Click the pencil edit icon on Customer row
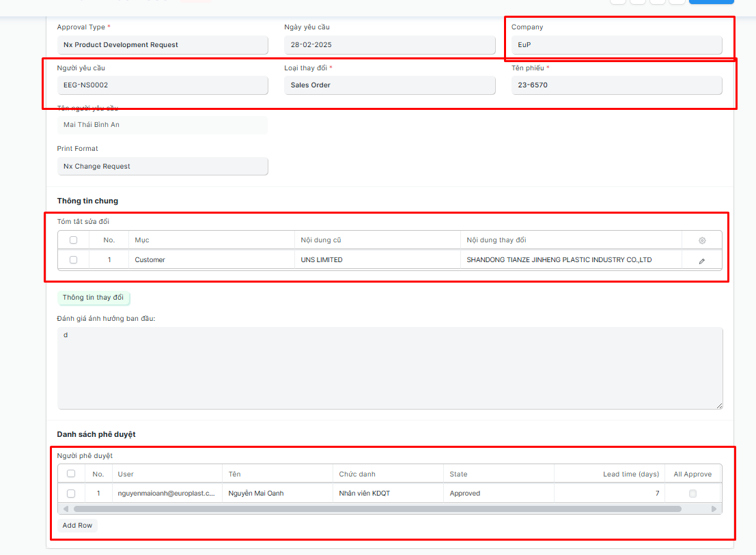 tap(701, 261)
